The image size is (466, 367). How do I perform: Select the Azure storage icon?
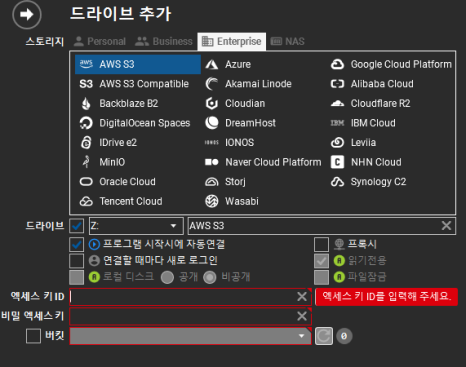coord(212,64)
